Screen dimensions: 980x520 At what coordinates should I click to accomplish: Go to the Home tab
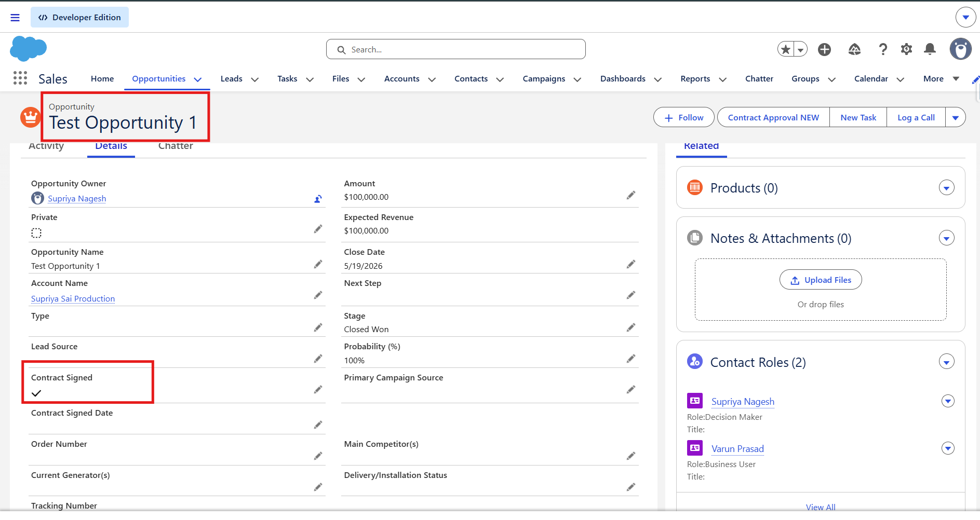point(102,79)
